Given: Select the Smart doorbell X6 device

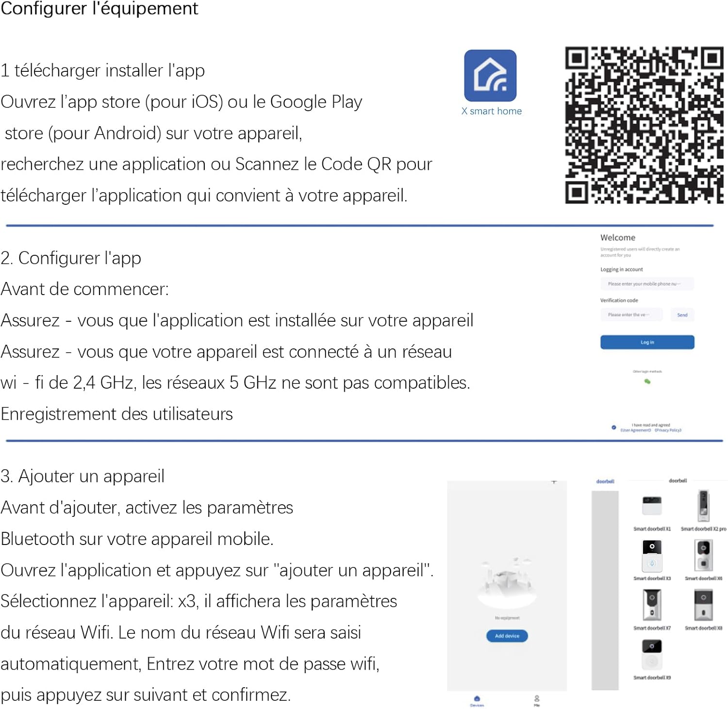Looking at the screenshot, I should click(x=703, y=556).
